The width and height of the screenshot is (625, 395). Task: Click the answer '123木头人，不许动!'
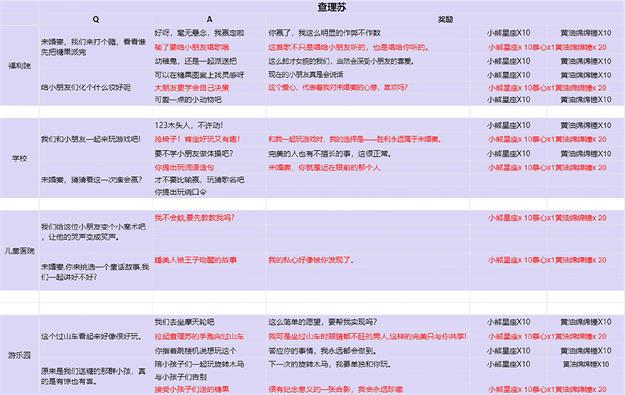pos(189,126)
